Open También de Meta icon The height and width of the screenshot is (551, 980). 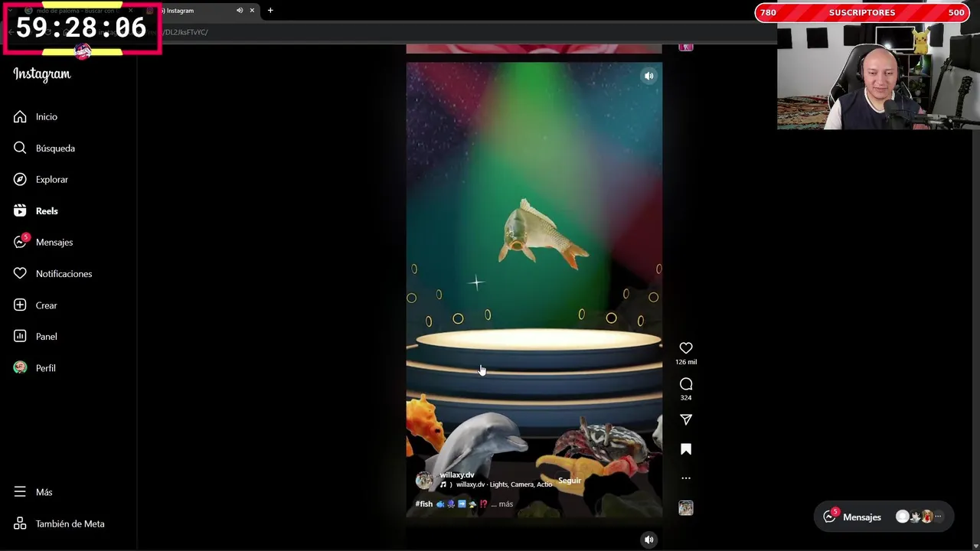point(20,523)
